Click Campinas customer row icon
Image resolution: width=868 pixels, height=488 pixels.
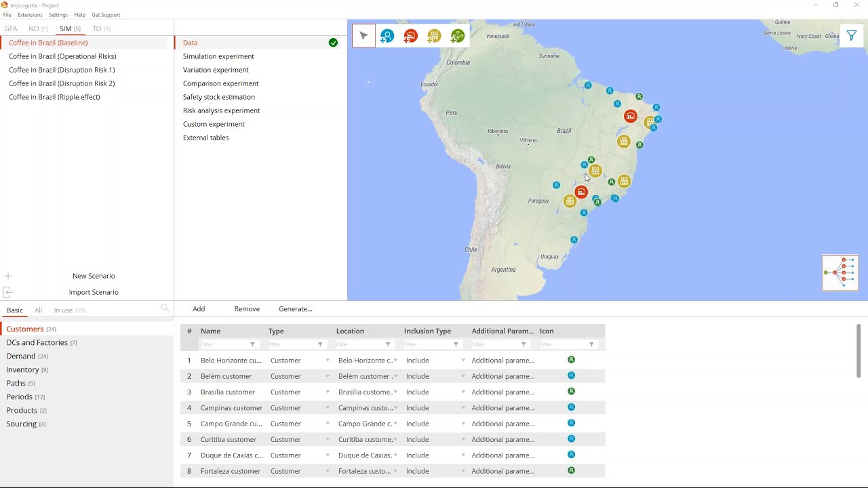tap(571, 407)
